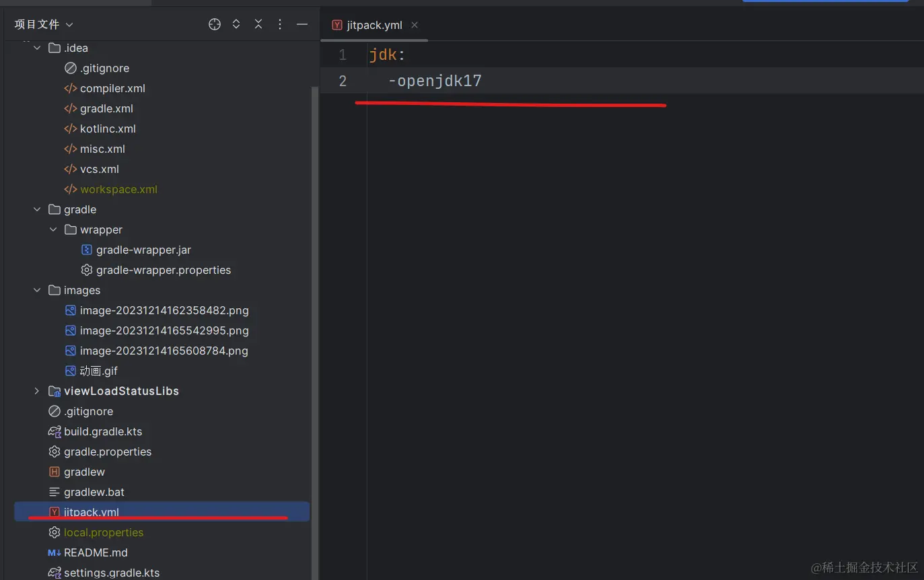Click the -openjdk17 value in the editor
The height and width of the screenshot is (580, 924).
click(x=435, y=81)
